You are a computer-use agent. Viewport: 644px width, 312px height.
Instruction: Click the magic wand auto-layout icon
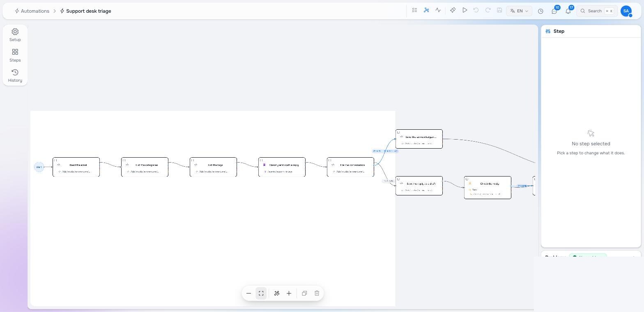(x=277, y=293)
